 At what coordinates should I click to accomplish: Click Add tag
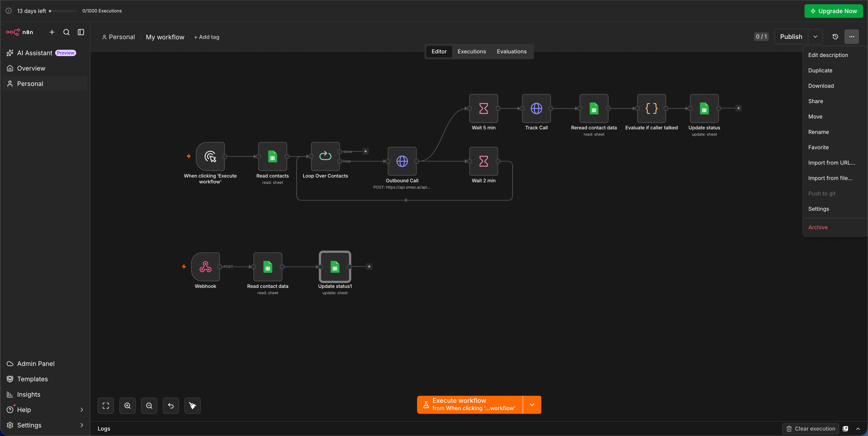(x=207, y=37)
